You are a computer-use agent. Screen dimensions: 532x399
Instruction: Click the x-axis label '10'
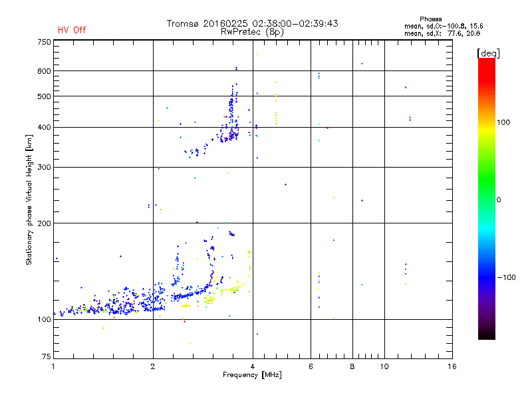click(384, 366)
